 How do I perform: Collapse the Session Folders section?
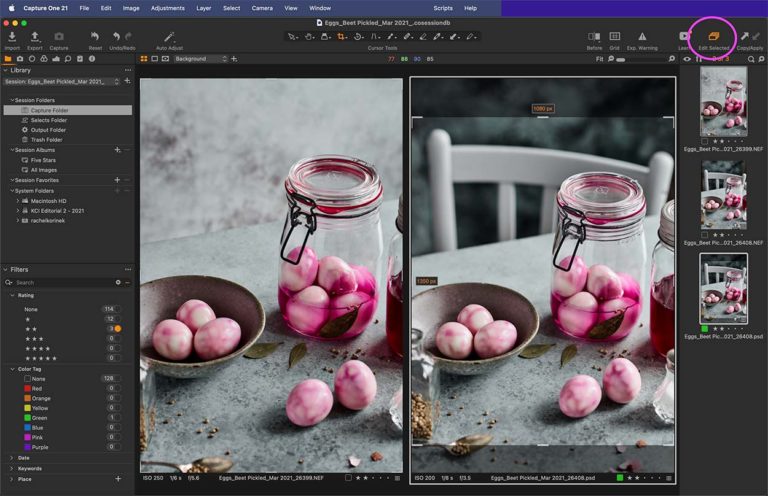point(12,100)
